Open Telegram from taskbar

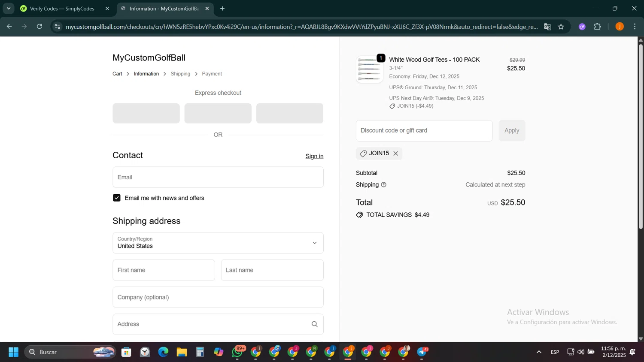pyautogui.click(x=422, y=352)
